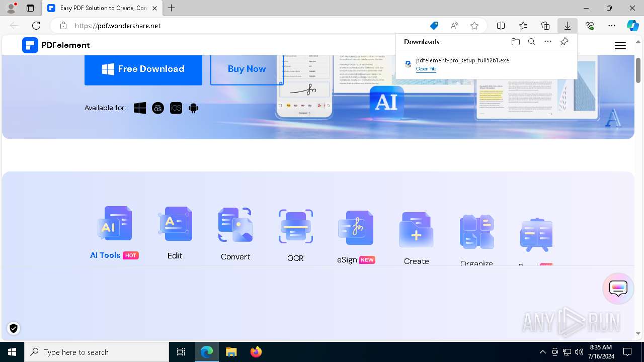644x362 pixels.
Task: Click the Type here to search box
Action: pos(97,352)
